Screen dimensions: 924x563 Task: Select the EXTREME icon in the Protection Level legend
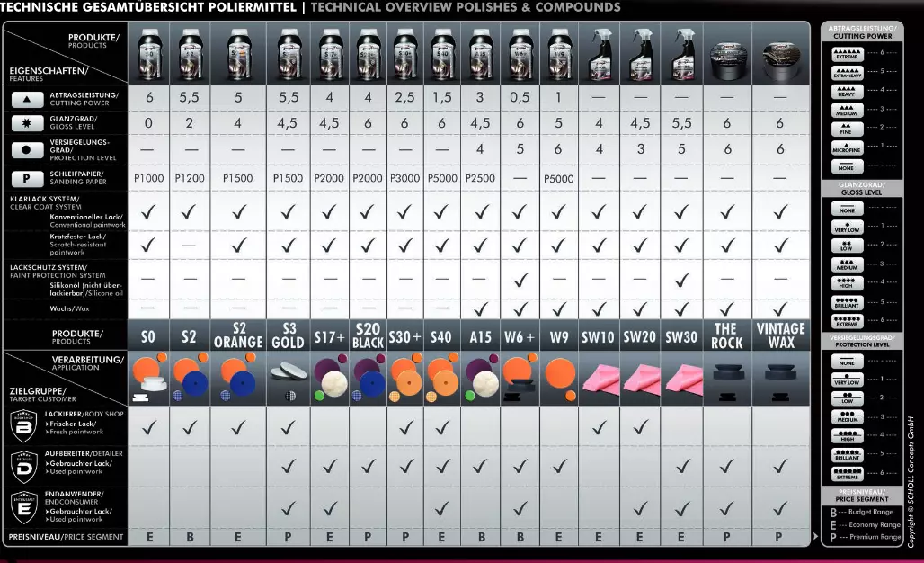[848, 474]
